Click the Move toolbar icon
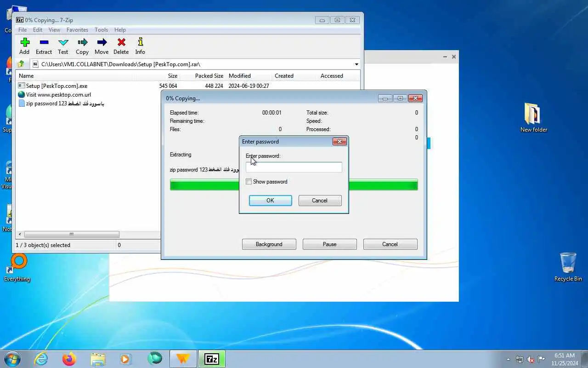The height and width of the screenshot is (368, 588). (x=102, y=46)
